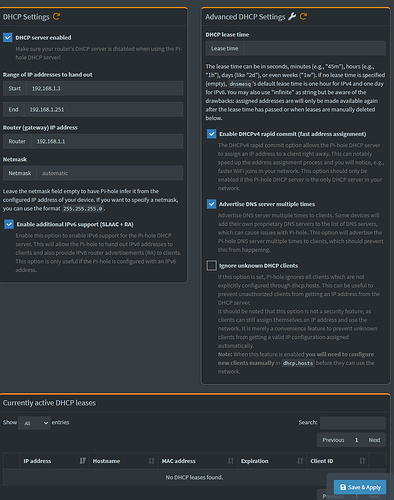Click the Router gateway IP field

tap(107, 141)
